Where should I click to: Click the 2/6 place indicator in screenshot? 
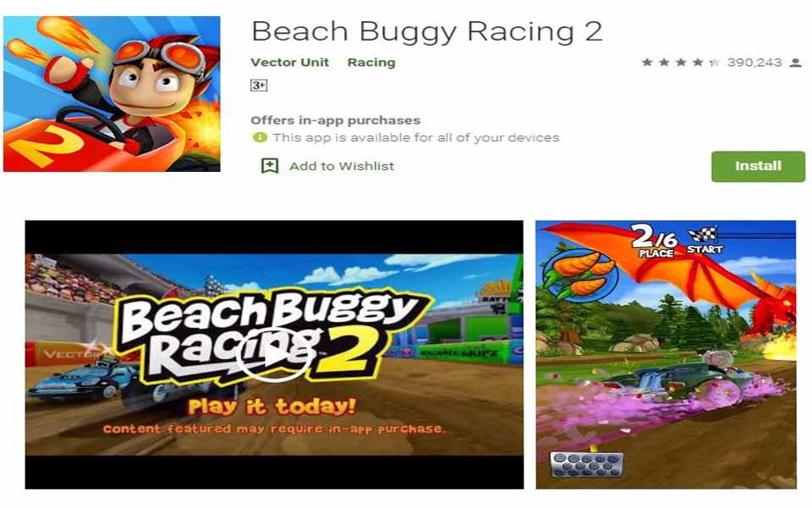[656, 241]
